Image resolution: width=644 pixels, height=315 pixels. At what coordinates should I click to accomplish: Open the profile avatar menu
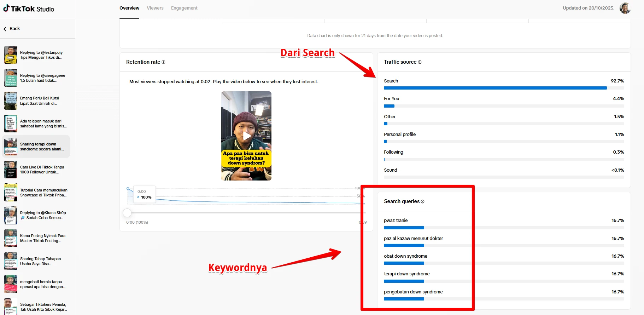point(625,8)
